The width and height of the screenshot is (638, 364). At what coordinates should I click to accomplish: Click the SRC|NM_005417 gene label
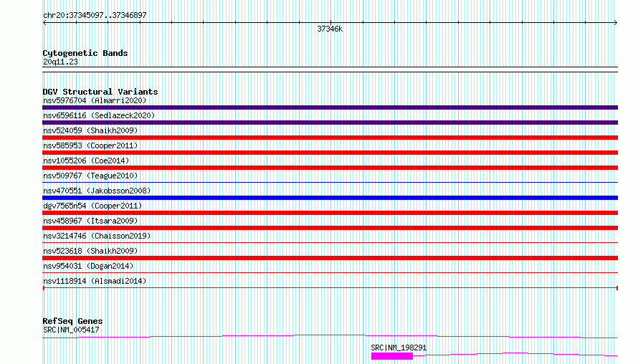click(71, 330)
